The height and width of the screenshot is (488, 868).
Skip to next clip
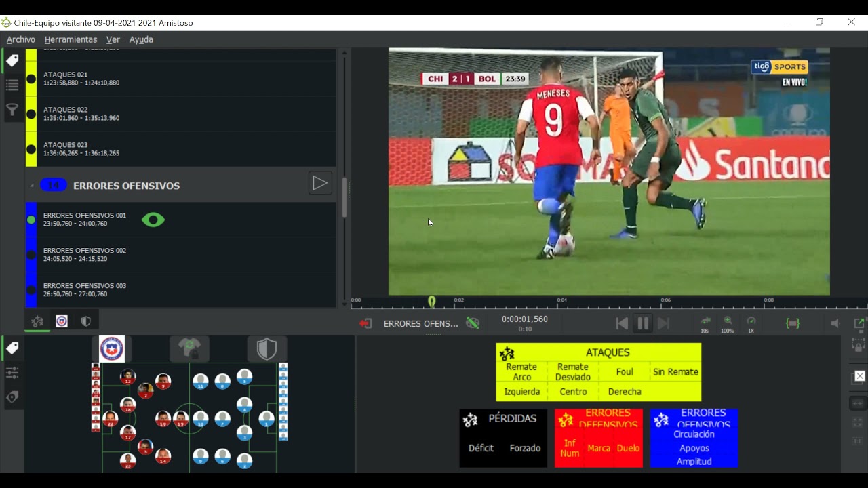[x=664, y=323]
